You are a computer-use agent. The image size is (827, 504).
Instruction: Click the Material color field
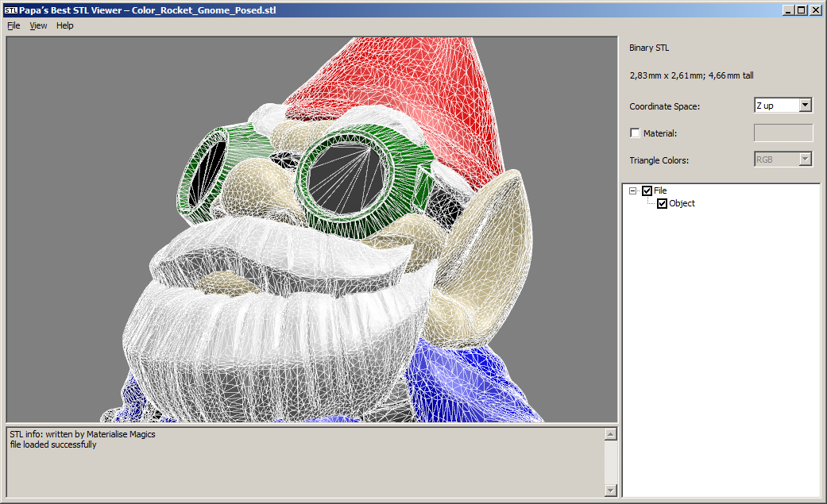(783, 133)
